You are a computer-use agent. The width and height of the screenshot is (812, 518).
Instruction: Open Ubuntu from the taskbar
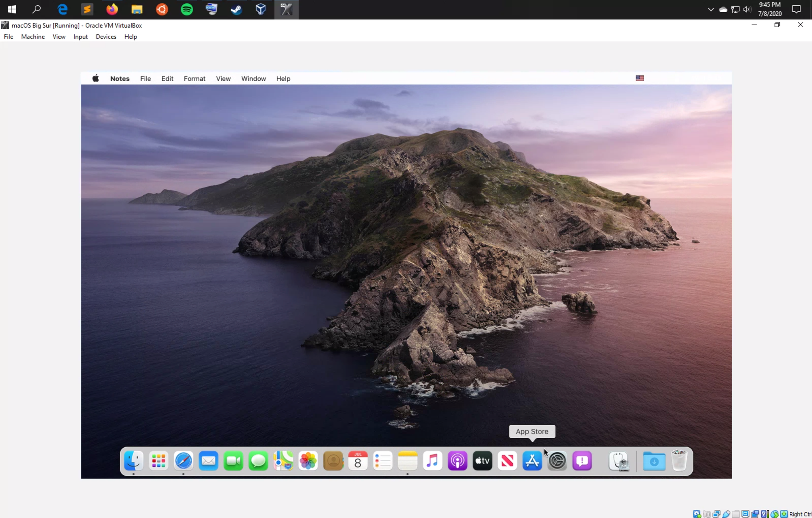tap(162, 9)
